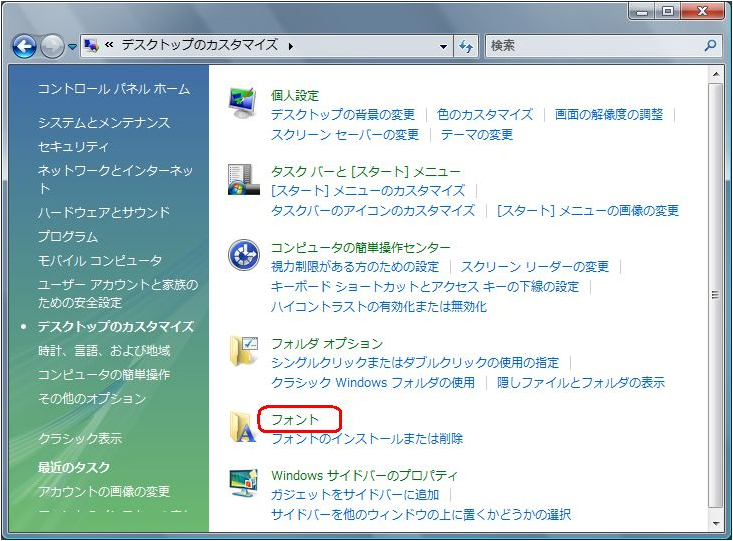Image resolution: width=733 pixels, height=541 pixels.
Task: Open 個人設定 heading link
Action: (x=295, y=96)
